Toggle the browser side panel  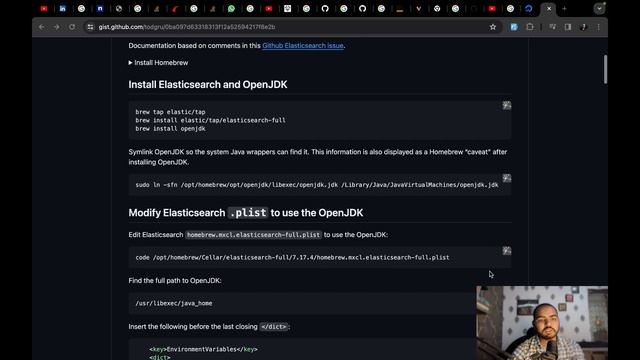coord(568,27)
